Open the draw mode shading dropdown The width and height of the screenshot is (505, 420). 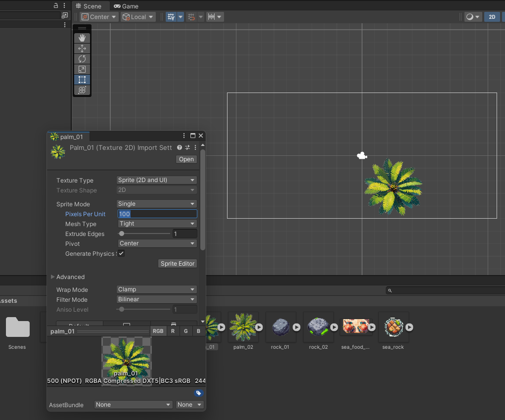point(473,17)
